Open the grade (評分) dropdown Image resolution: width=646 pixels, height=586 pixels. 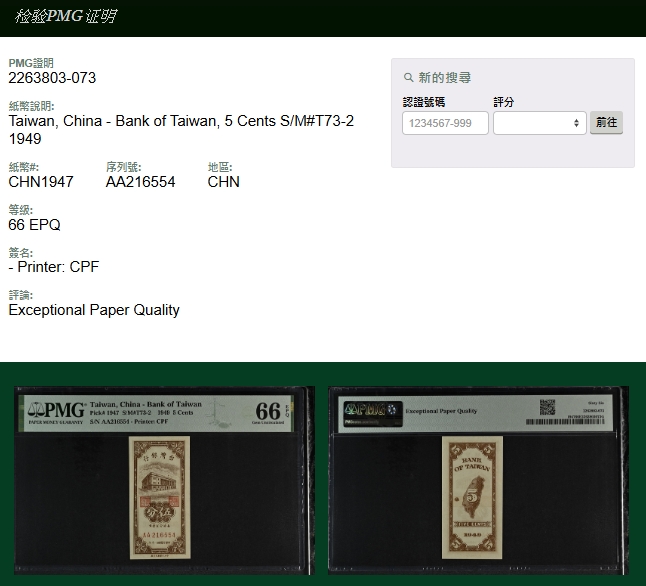pyautogui.click(x=539, y=123)
